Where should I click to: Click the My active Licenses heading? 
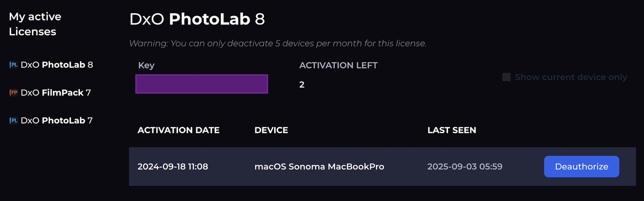pos(35,24)
